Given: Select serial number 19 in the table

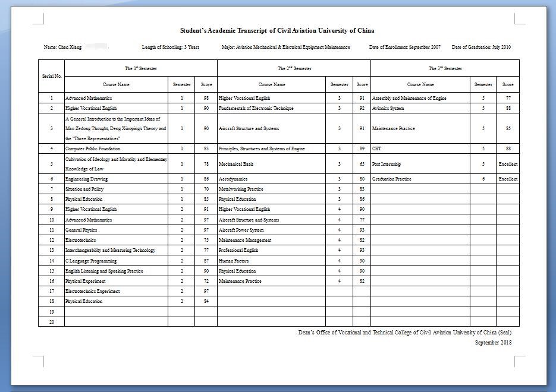Looking at the screenshot, I should pos(52,312).
